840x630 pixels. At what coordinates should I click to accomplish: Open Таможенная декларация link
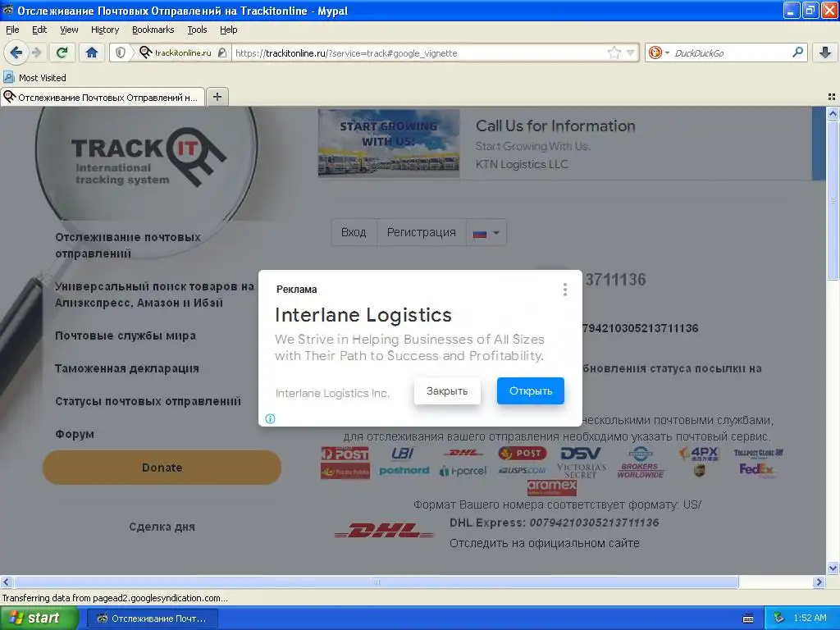tap(127, 368)
